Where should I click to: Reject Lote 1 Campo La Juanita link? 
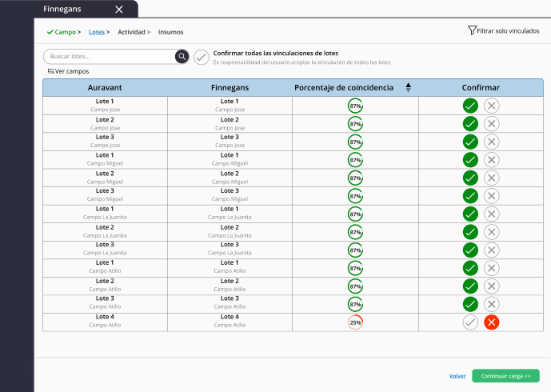point(491,214)
